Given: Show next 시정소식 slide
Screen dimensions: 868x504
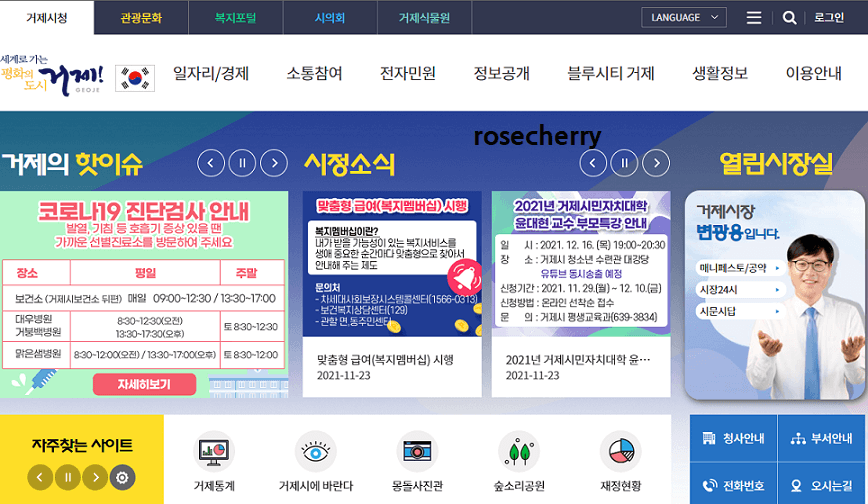Looking at the screenshot, I should (x=657, y=163).
